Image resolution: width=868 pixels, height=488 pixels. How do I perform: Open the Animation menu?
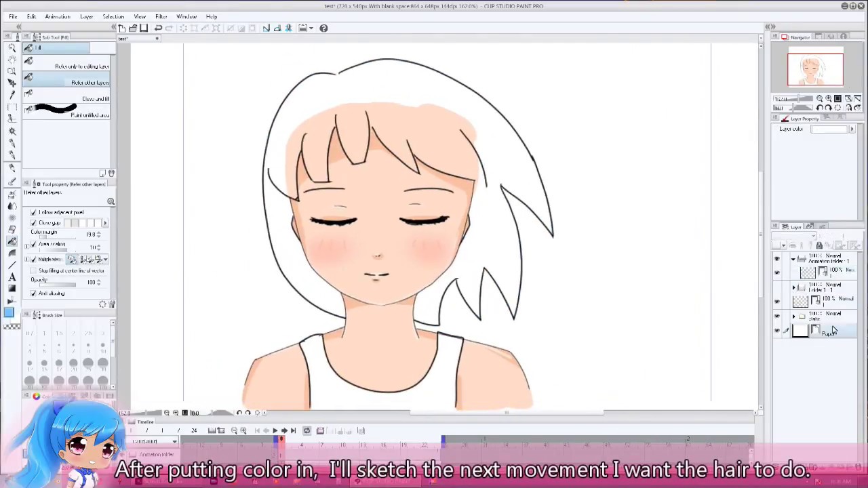(x=58, y=16)
